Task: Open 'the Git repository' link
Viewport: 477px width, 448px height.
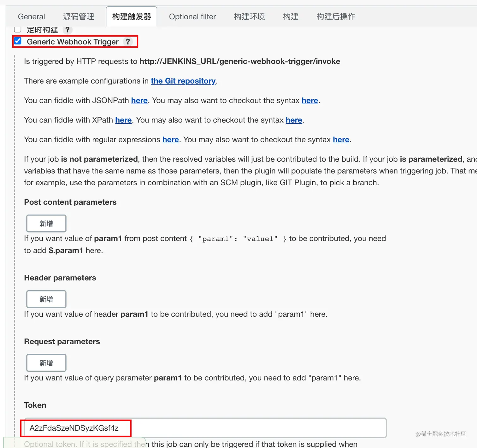Action: pyautogui.click(x=183, y=81)
